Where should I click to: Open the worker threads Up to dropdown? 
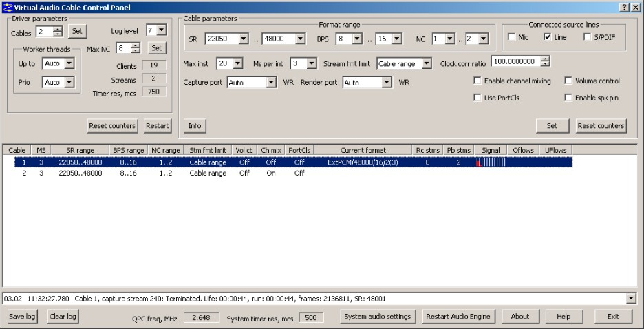tap(69, 63)
